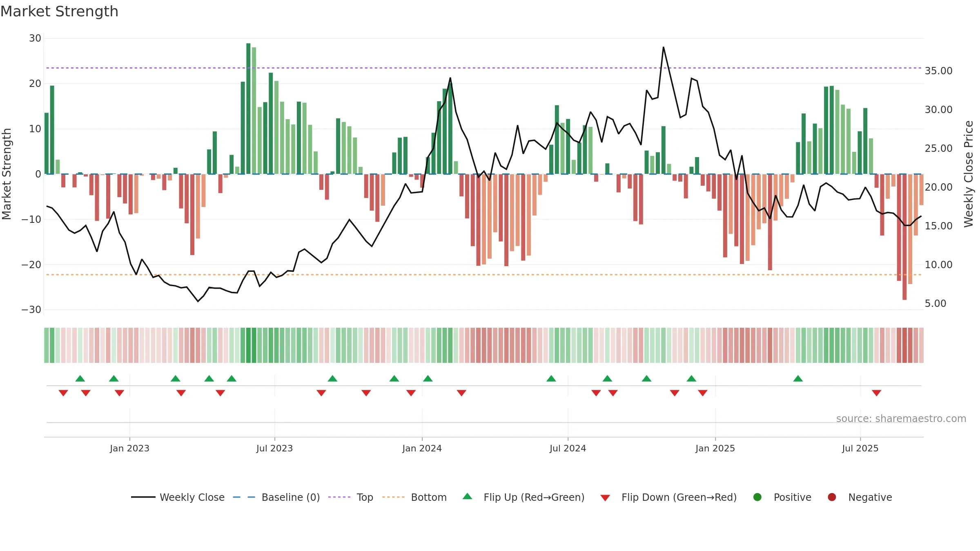
Task: Click the 30.00 price tick label
Action: pos(938,110)
